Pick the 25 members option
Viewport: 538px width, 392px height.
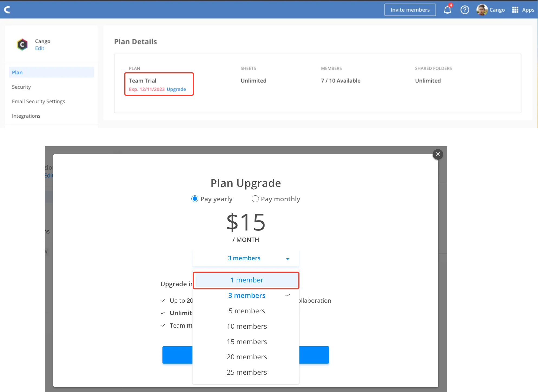pyautogui.click(x=247, y=372)
